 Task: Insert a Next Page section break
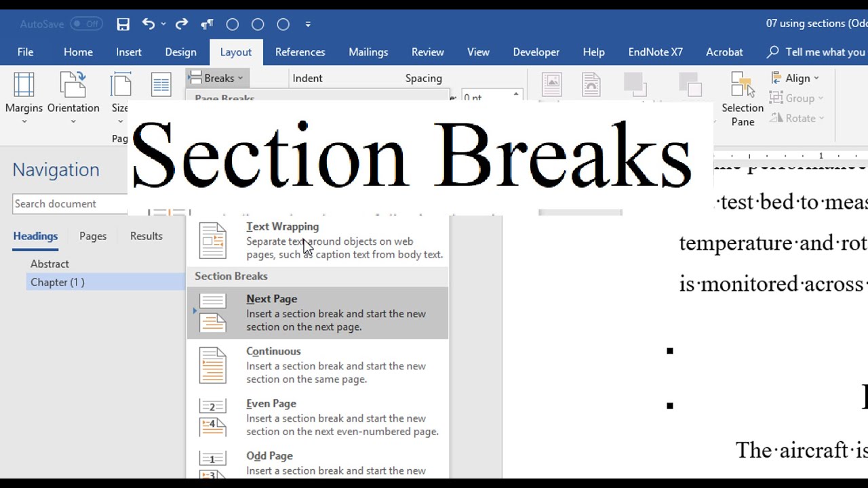tap(317, 312)
